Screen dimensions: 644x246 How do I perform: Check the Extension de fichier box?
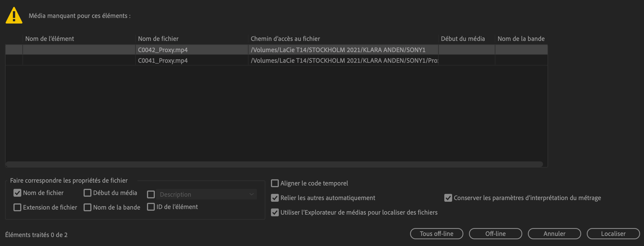[x=17, y=207]
